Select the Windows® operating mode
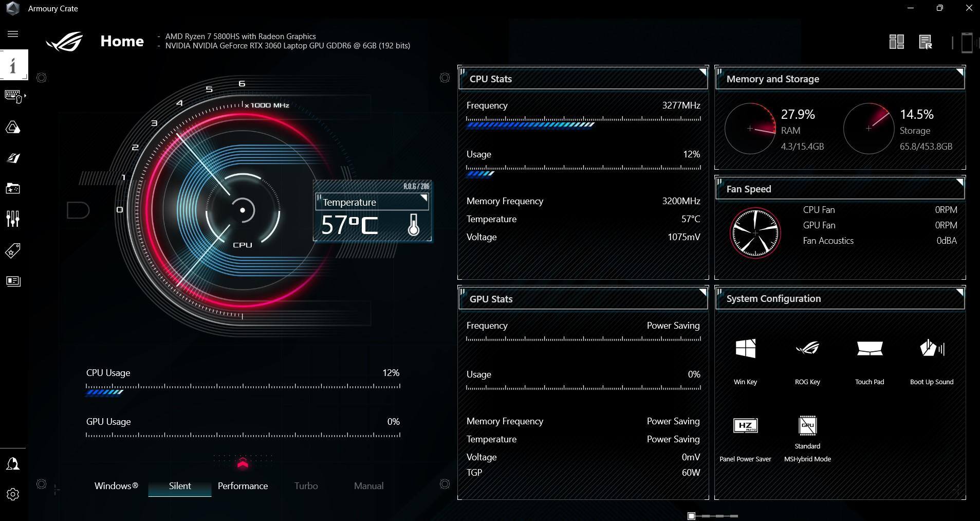 116,486
